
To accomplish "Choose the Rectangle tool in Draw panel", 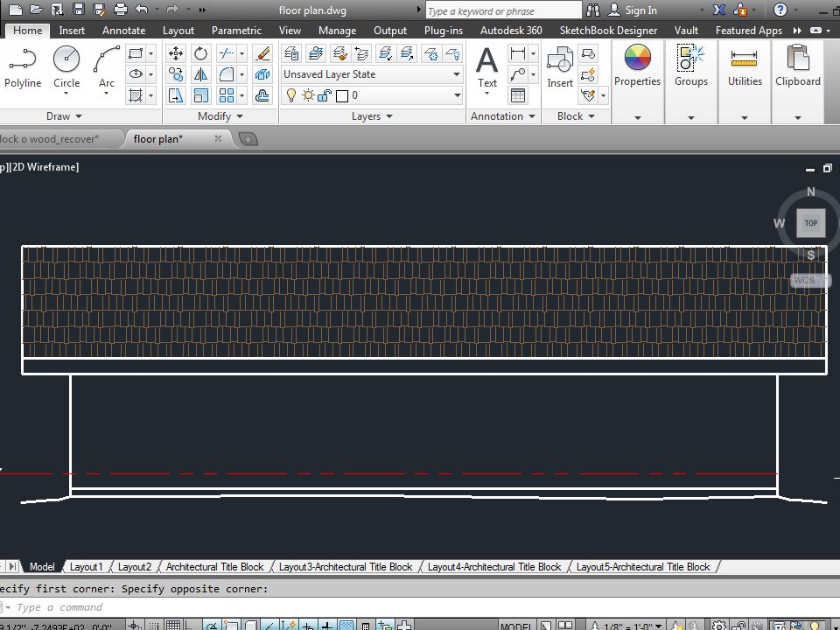I will pos(136,53).
